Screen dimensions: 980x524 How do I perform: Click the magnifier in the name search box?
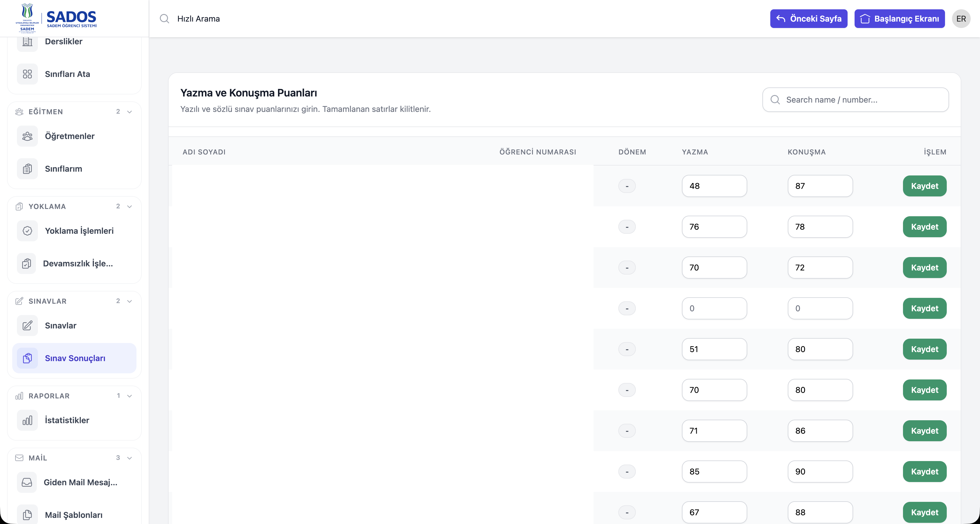[775, 100]
